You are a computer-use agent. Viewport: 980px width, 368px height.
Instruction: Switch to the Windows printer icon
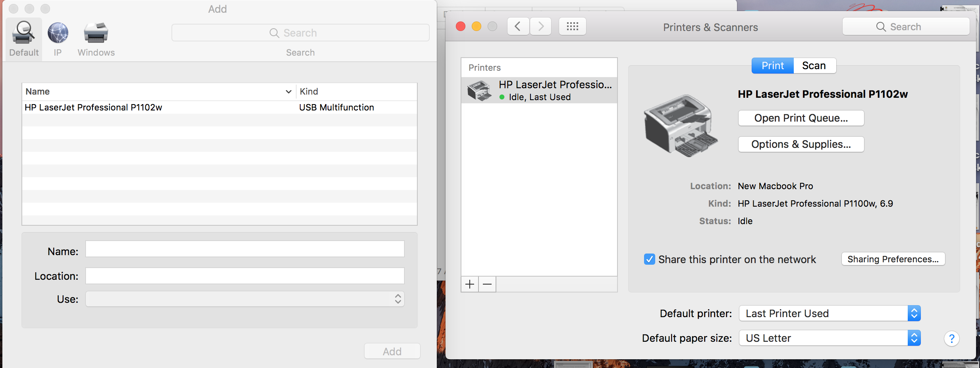click(x=96, y=33)
